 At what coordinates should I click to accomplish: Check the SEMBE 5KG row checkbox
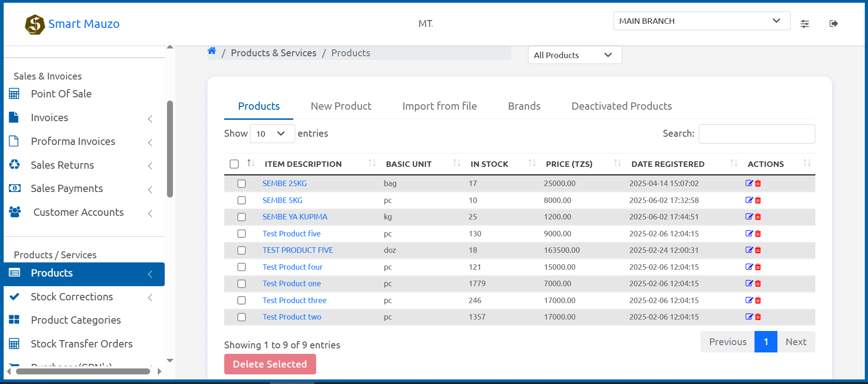pyautogui.click(x=242, y=200)
